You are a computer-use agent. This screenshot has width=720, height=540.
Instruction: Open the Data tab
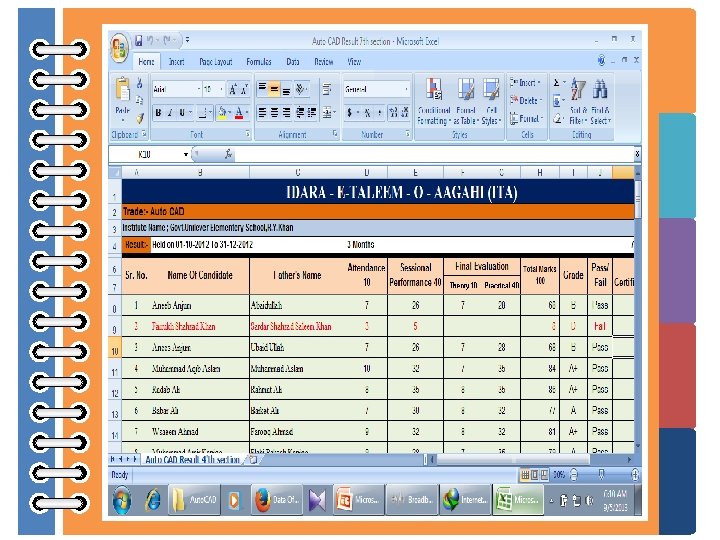point(293,62)
